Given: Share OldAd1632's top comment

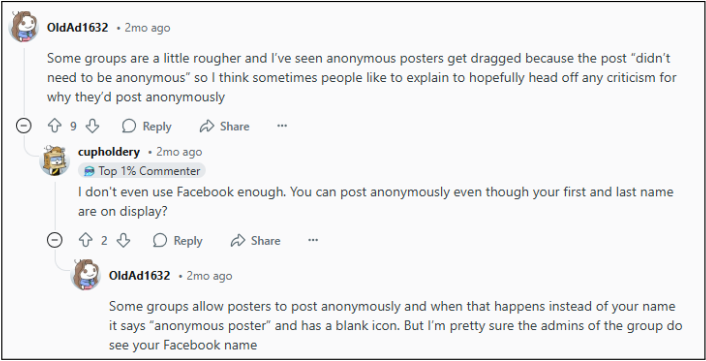Looking at the screenshot, I should click(224, 126).
